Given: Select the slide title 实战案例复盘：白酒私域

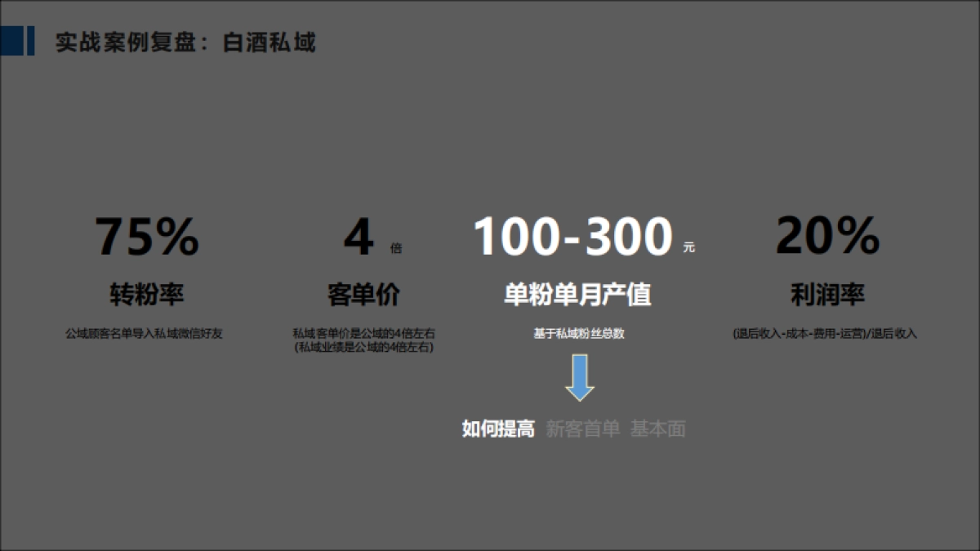Looking at the screenshot, I should [185, 42].
